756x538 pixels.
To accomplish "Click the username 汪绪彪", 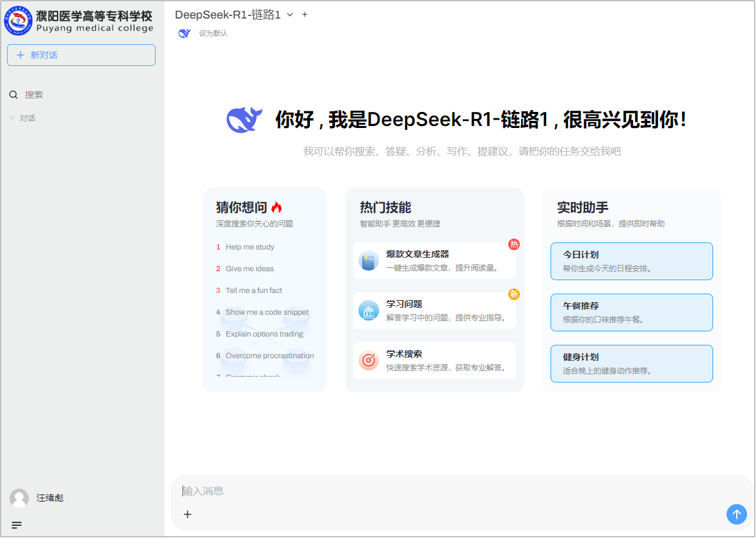I will point(50,498).
